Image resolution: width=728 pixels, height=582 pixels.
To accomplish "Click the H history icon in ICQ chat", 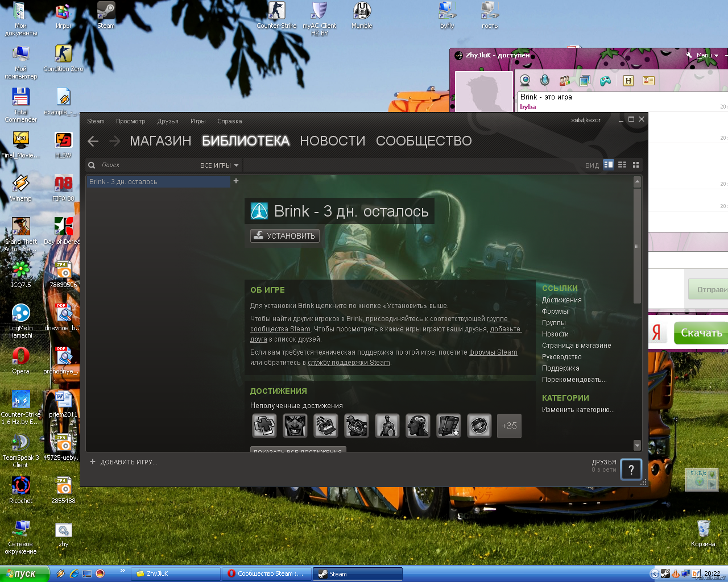I will tap(628, 80).
